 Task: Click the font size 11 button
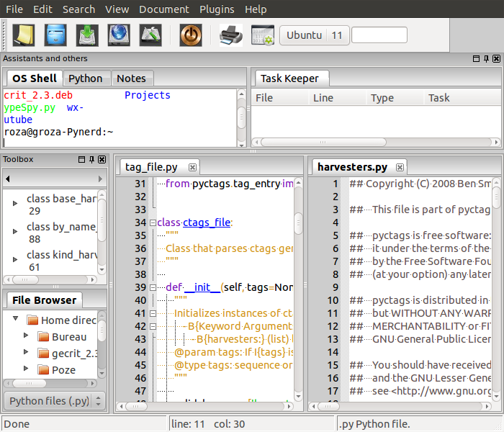pos(337,35)
